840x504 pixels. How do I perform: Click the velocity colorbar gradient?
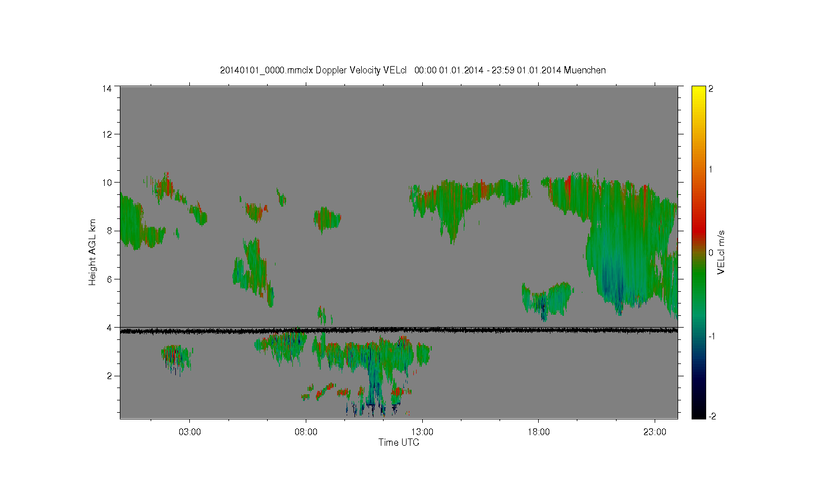(698, 252)
